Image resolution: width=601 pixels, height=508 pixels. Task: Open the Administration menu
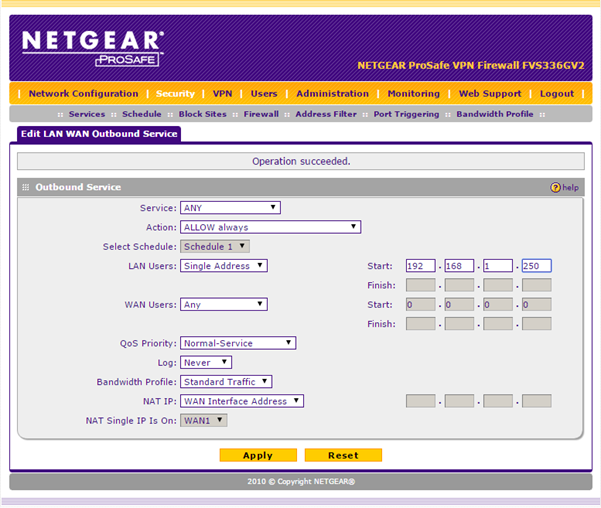point(332,94)
